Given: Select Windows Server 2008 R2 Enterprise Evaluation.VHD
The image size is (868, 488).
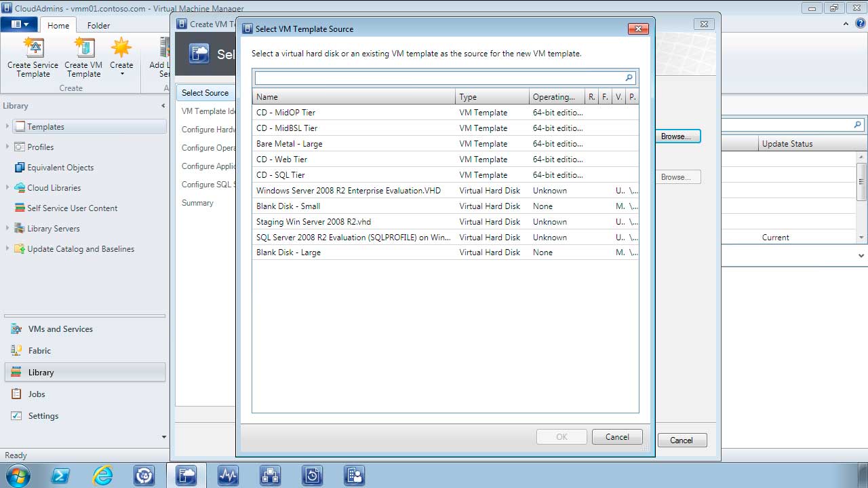Looking at the screenshot, I should [446, 191].
